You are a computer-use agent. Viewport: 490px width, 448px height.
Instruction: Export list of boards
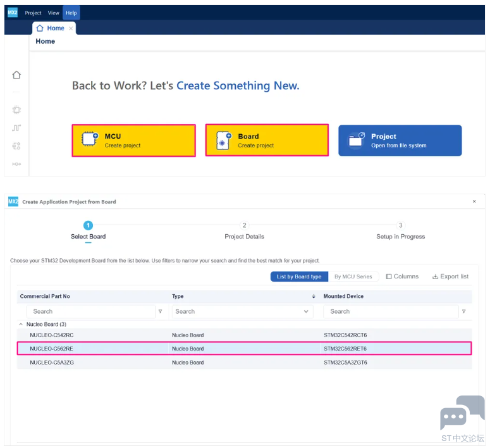450,277
